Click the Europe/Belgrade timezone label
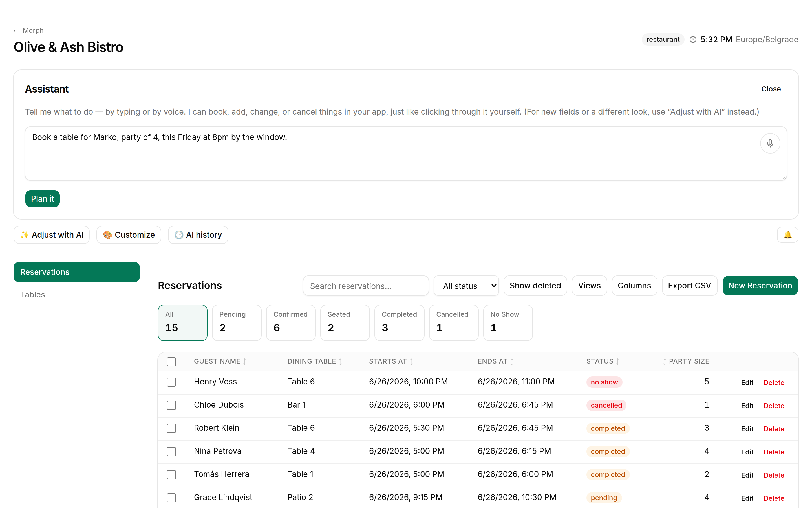 point(767,40)
